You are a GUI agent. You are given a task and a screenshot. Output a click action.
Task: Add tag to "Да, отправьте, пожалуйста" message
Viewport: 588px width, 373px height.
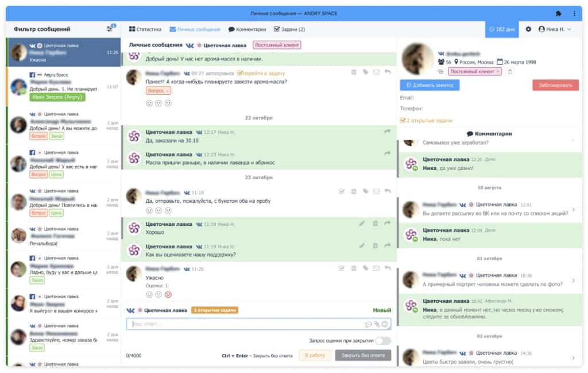365,191
